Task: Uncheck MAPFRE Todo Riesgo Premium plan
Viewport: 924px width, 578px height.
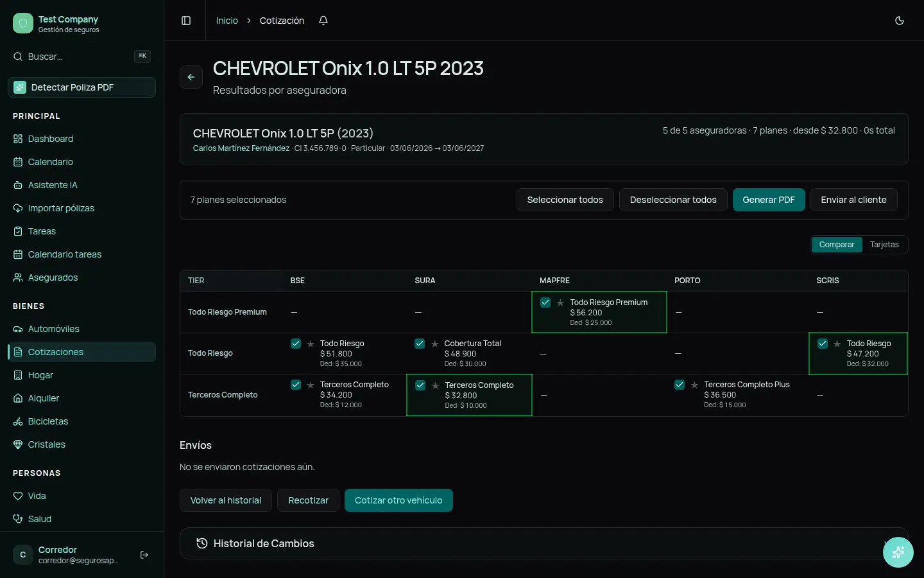Action: coord(545,302)
